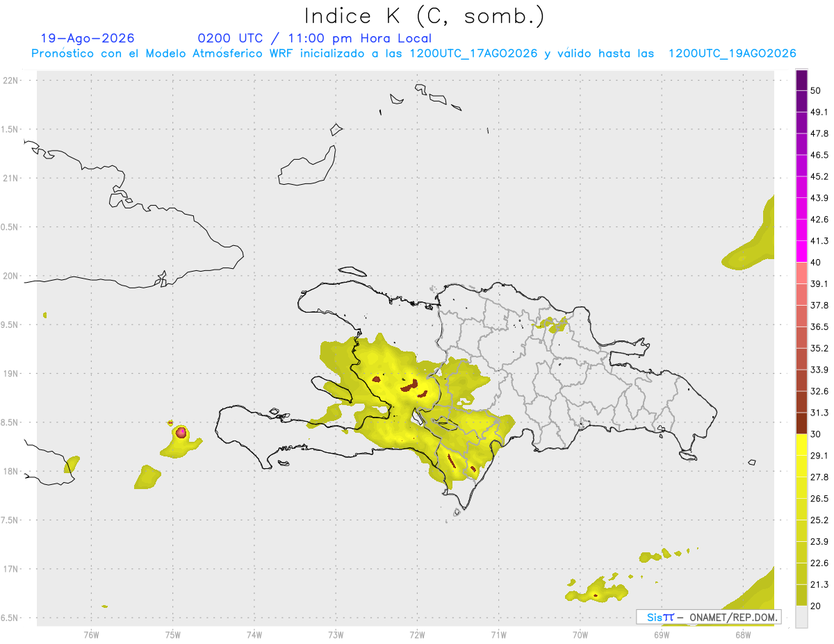834x644 pixels.
Task: Click the colorbar value '50'
Action: 816,90
